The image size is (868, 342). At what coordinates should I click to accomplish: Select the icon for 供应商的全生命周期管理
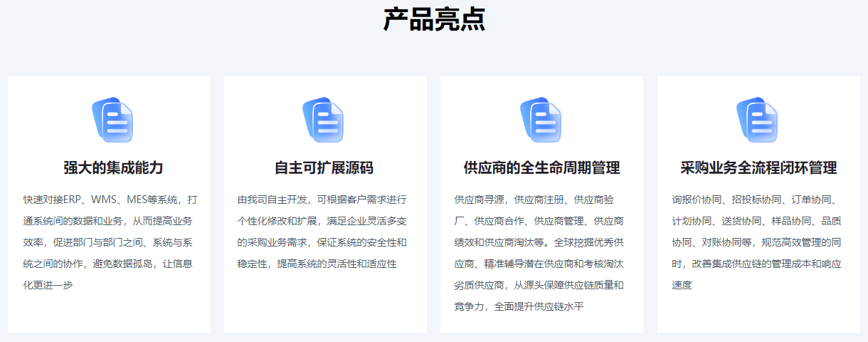pos(541,119)
